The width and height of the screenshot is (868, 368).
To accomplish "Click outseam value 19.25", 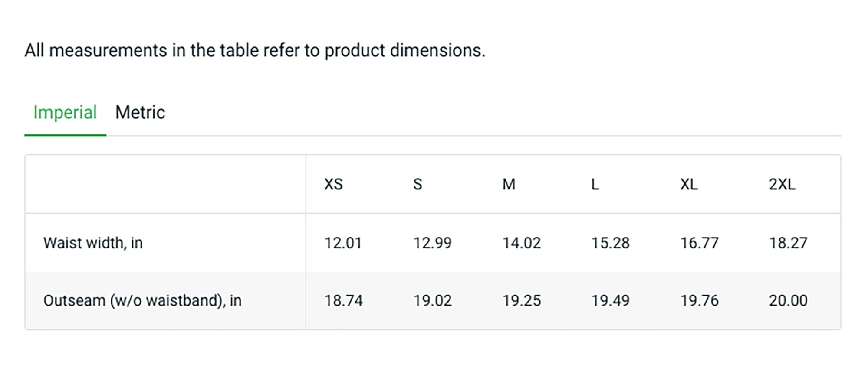I will (x=522, y=300).
